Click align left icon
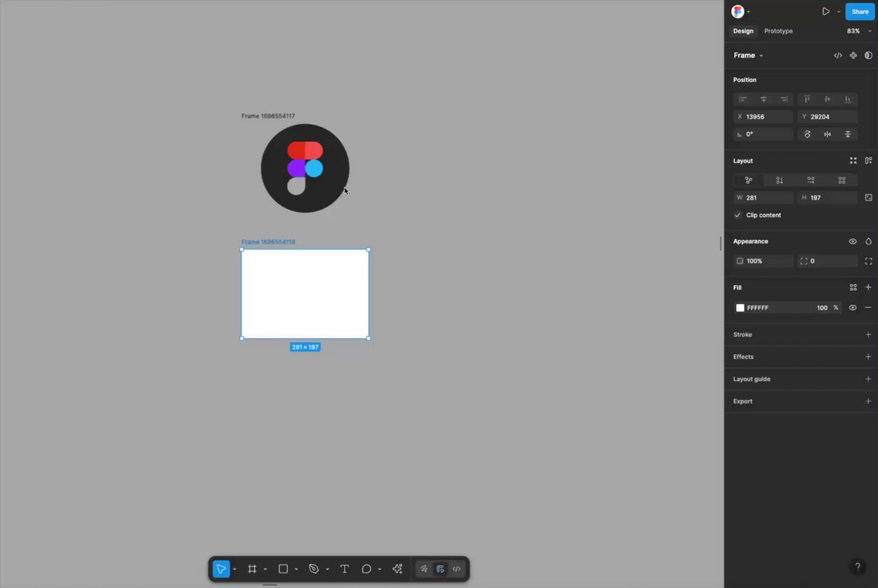 click(743, 99)
